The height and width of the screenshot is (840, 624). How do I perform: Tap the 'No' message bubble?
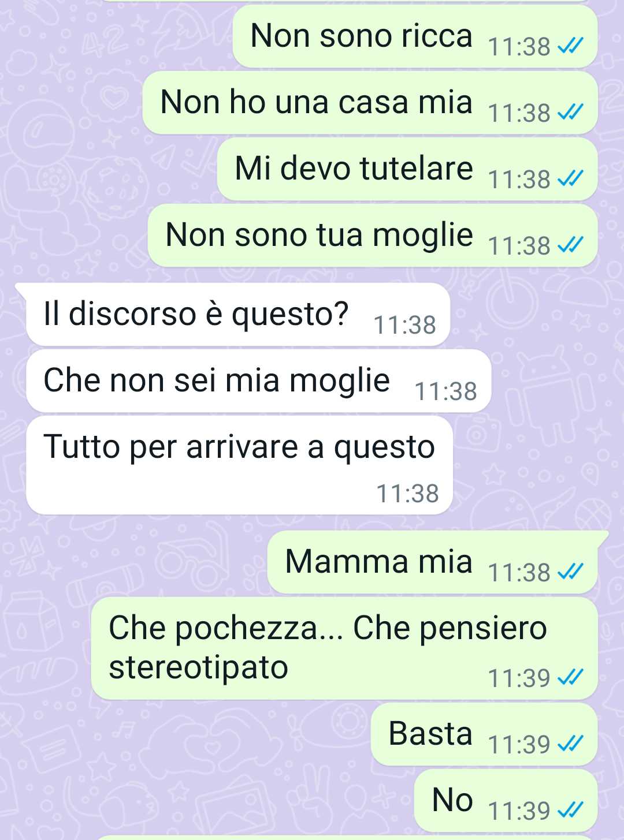[506, 801]
